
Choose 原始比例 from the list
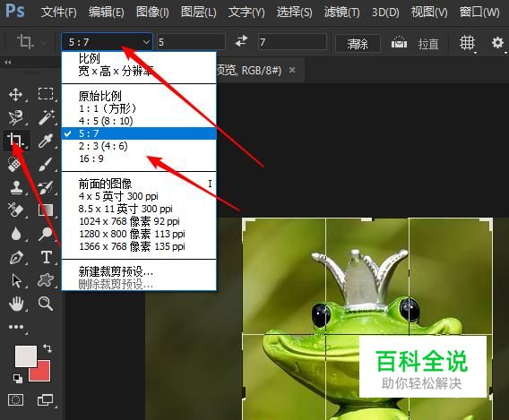[x=139, y=96]
